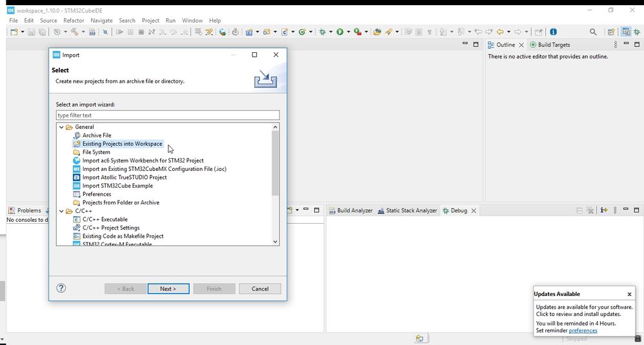This screenshot has height=345, width=644.
Task: Click the type filter text field
Action: (168, 115)
